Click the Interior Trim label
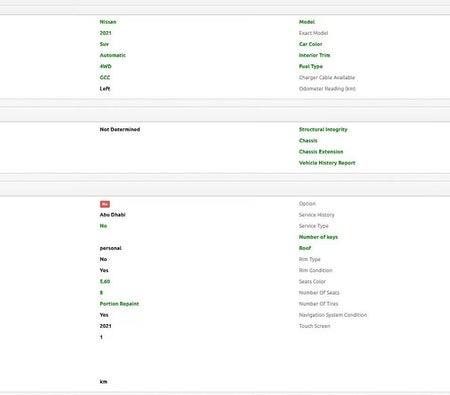 click(314, 55)
